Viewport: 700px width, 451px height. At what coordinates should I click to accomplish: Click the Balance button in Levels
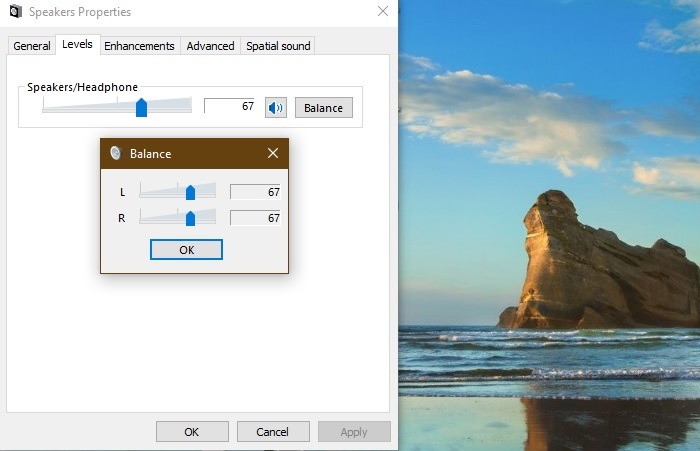click(x=324, y=108)
